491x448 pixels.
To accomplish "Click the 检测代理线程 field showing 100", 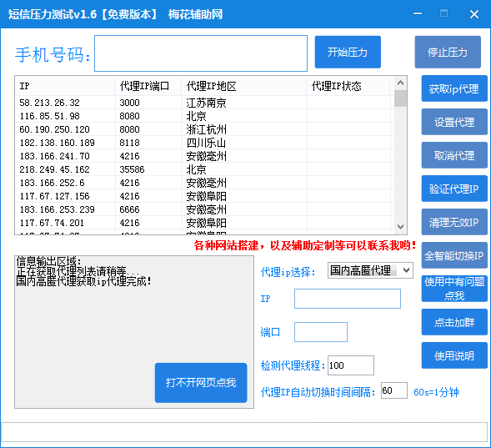I will click(x=351, y=365).
